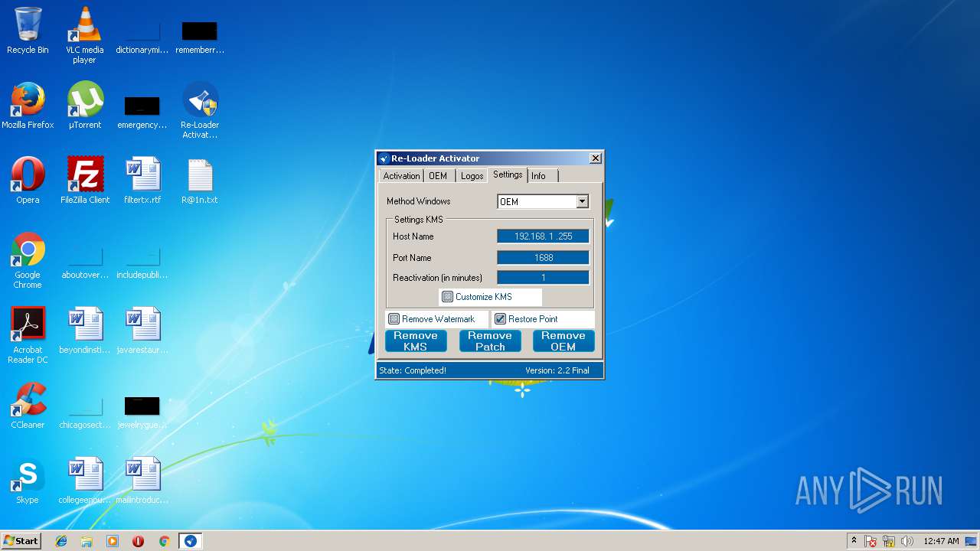Open Chrome from the taskbar
Screen dimensions: 980x551
coord(164,541)
